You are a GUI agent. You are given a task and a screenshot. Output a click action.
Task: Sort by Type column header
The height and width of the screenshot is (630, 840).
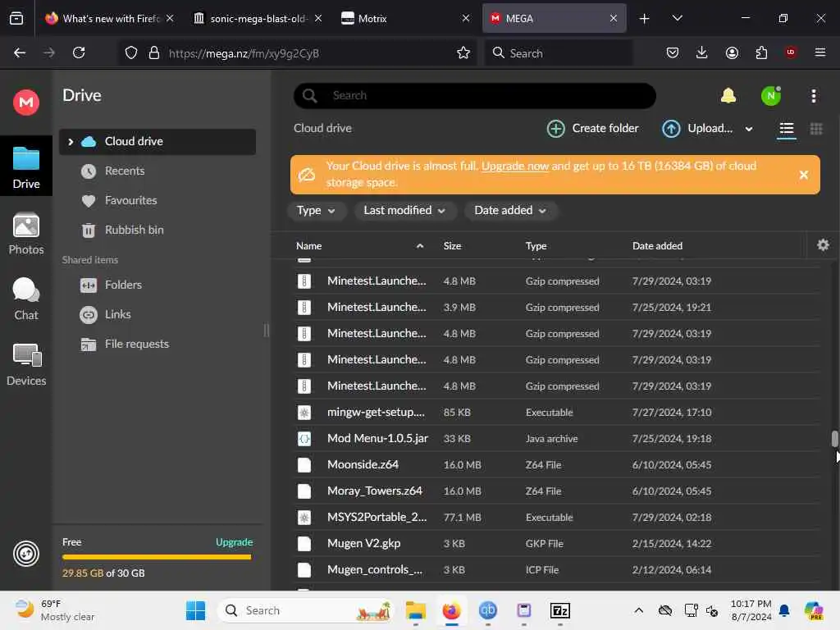click(536, 246)
